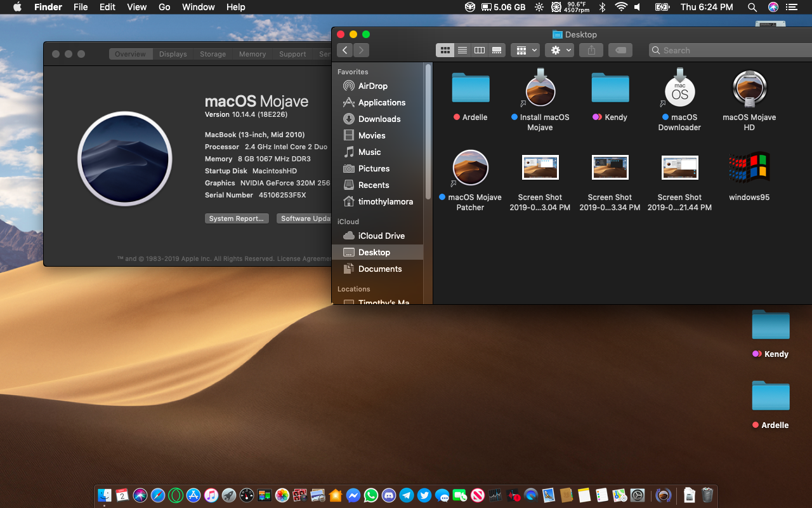
Task: Select the Kendy folder in Finder window
Action: (x=610, y=88)
